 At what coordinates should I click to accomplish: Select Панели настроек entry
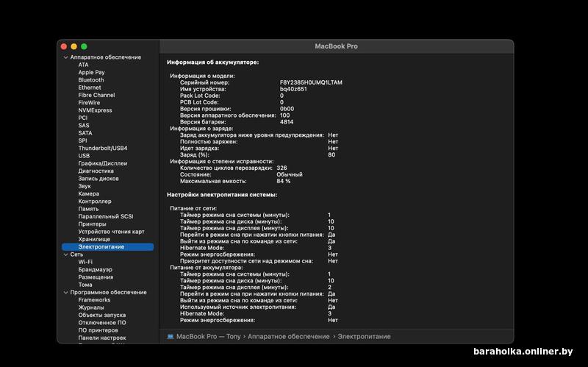pyautogui.click(x=102, y=338)
